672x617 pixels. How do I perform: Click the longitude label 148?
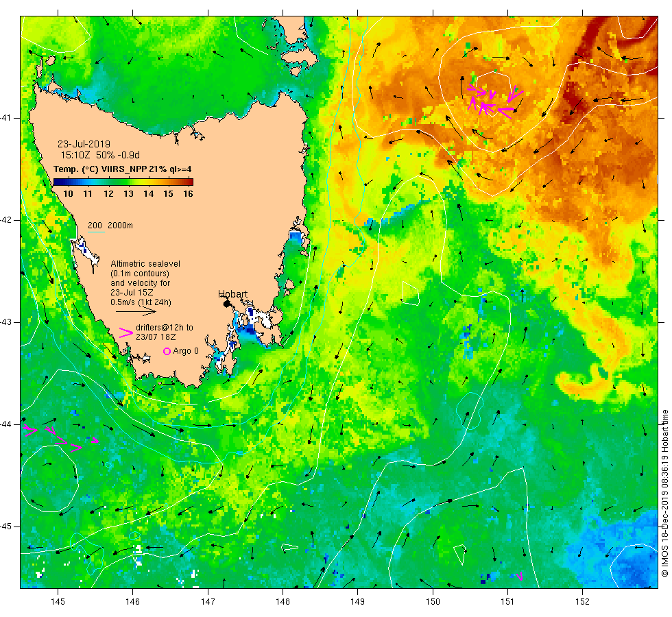point(283,602)
